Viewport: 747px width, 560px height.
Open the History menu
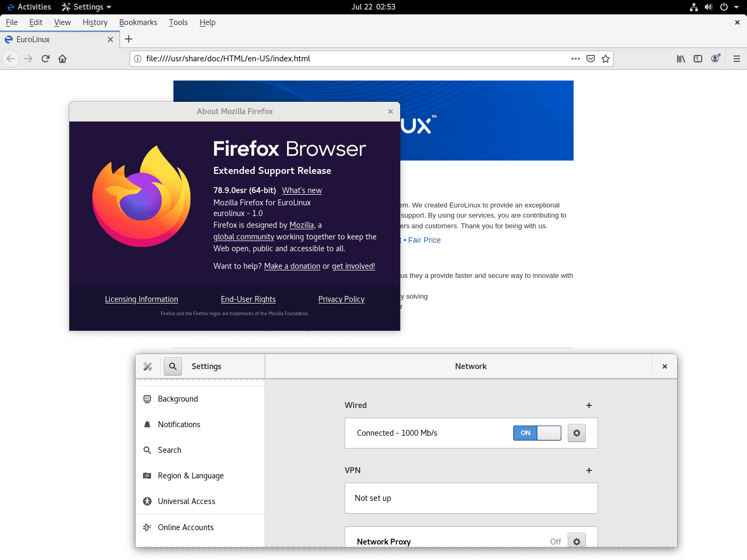95,22
